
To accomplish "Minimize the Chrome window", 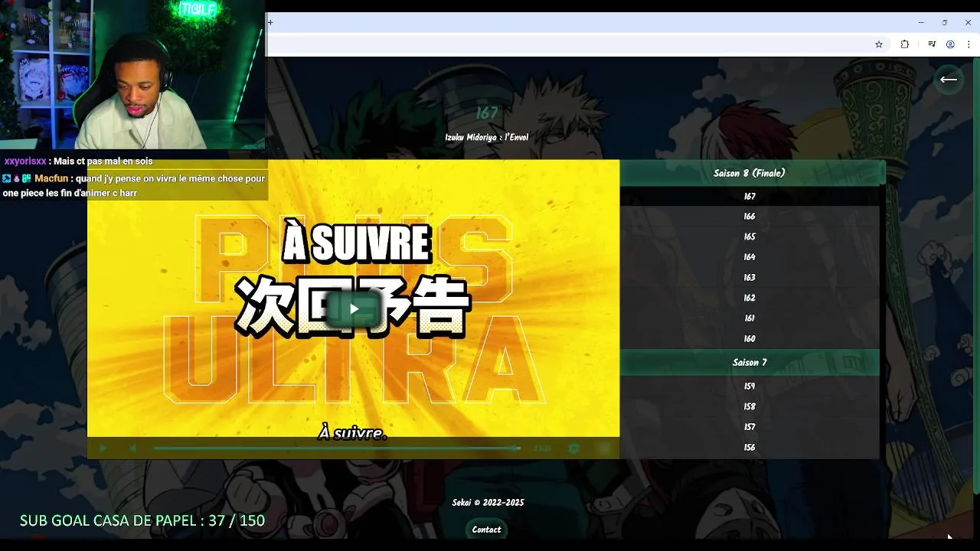I will click(x=921, y=22).
